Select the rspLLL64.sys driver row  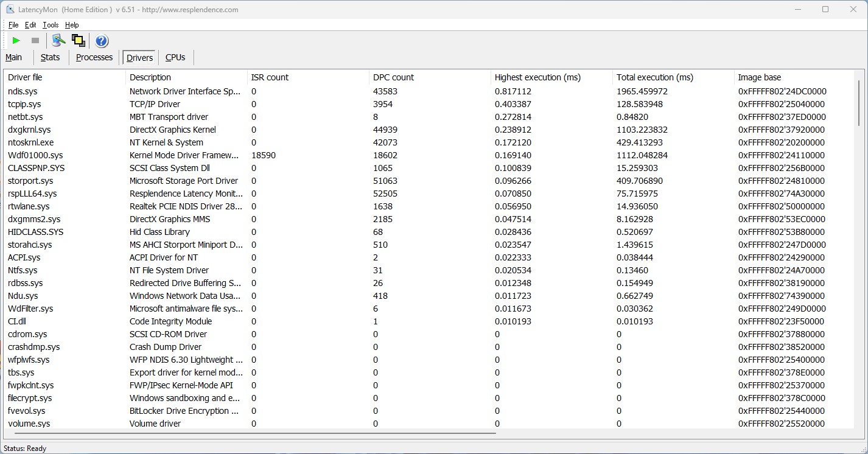tap(429, 194)
